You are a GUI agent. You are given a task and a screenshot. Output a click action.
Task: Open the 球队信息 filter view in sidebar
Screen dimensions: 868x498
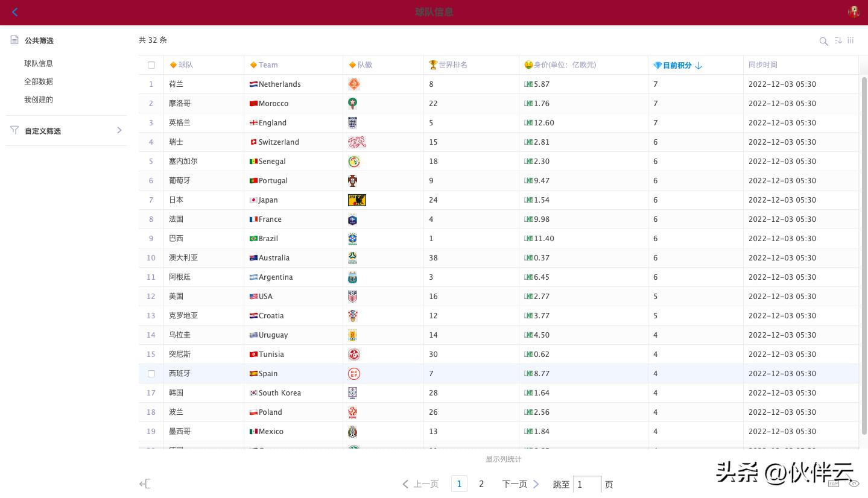[39, 63]
